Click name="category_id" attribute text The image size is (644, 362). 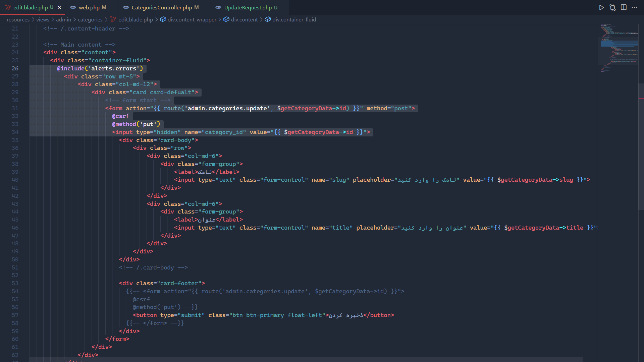(x=215, y=132)
